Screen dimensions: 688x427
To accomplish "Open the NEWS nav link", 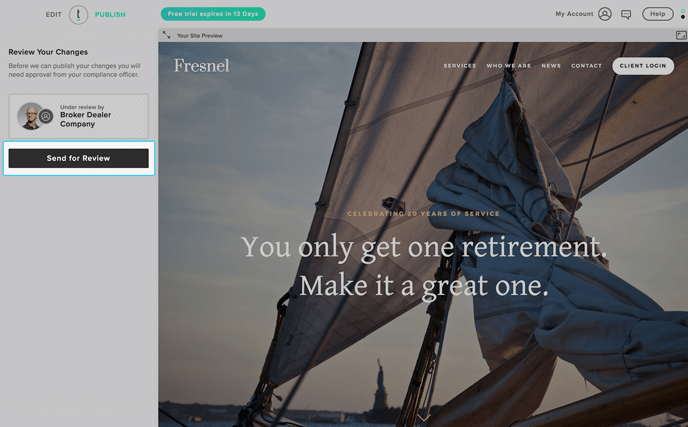I will click(x=551, y=66).
